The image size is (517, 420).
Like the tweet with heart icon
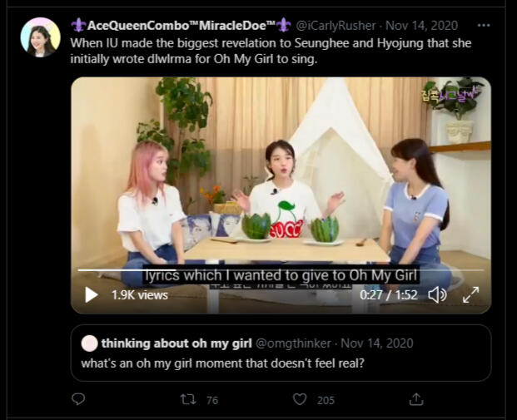(301, 400)
